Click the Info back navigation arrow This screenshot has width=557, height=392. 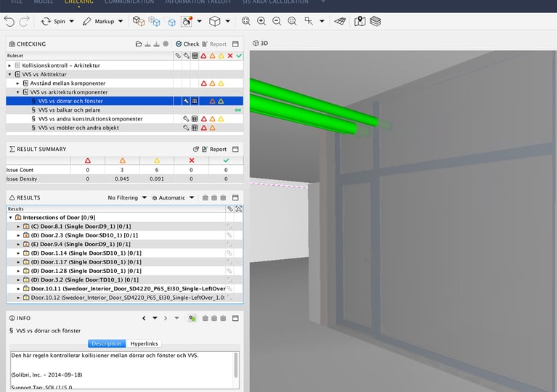[x=144, y=318]
